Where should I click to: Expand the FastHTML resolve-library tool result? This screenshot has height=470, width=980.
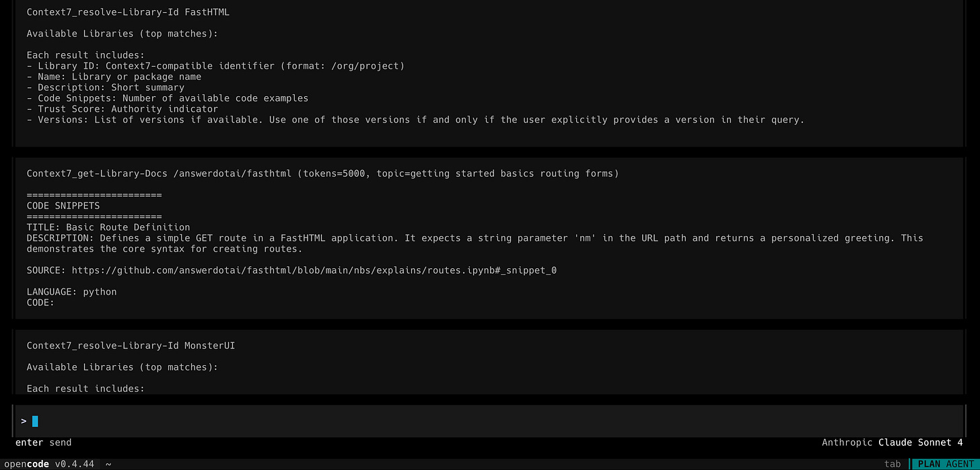128,12
